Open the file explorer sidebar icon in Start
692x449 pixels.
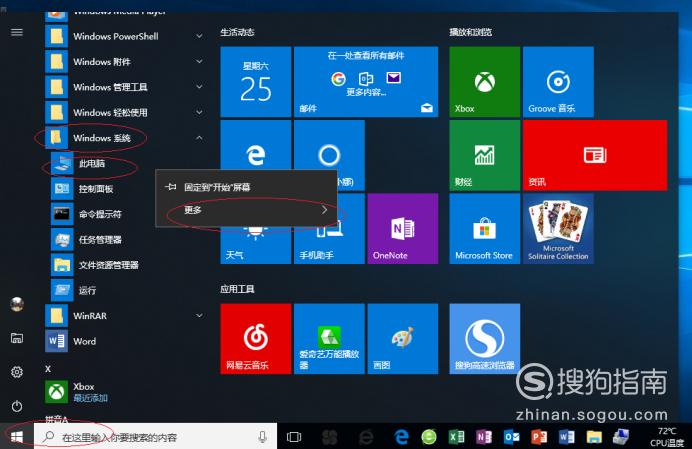point(17,338)
